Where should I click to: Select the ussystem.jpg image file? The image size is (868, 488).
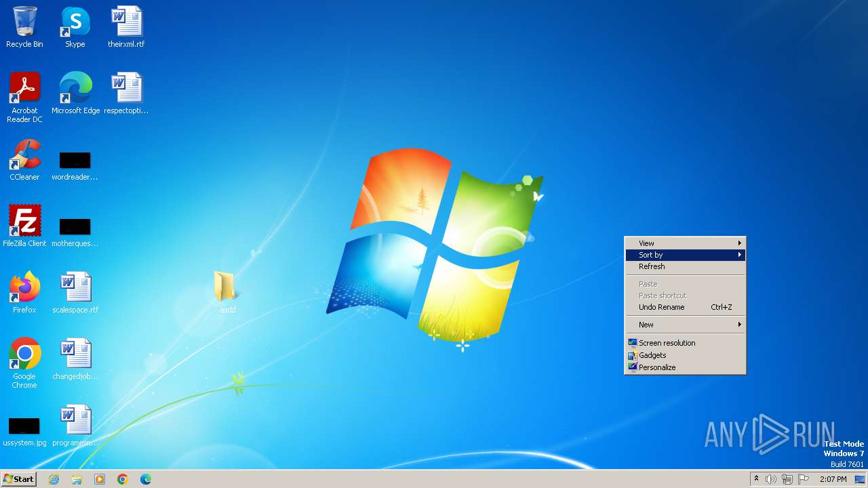coord(24,431)
